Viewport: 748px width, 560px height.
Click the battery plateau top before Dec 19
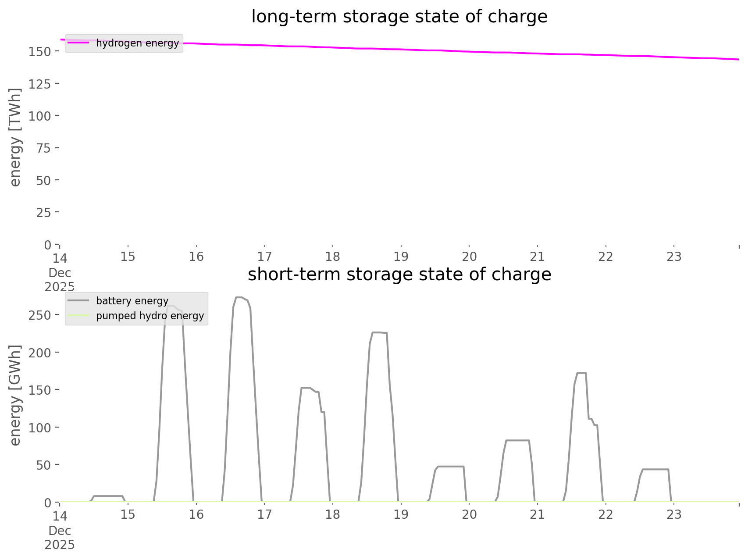[379, 333]
